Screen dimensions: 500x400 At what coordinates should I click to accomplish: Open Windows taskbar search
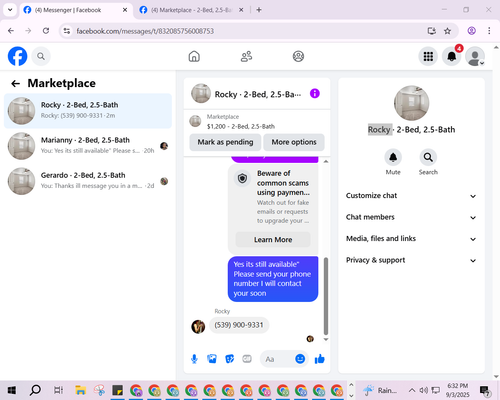(35, 390)
